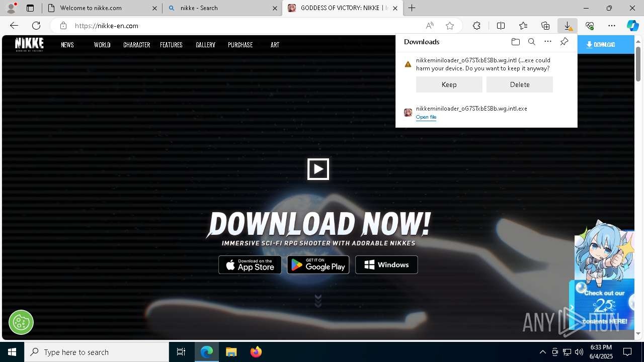644x362 pixels.
Task: Open downloads folder icon in Downloads panel
Action: 515,42
